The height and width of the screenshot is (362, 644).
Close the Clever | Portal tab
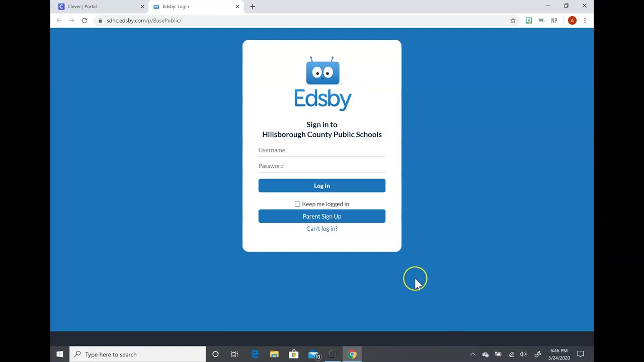142,7
